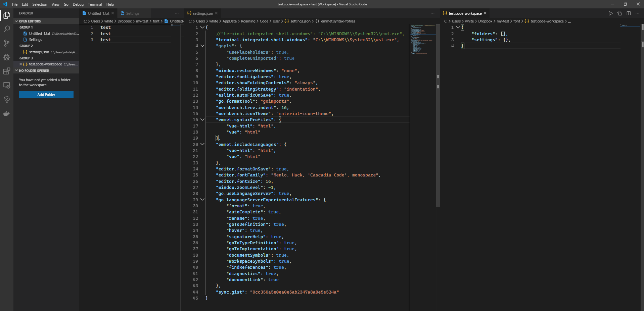Open the Terminal menu
Screen dimensions: 644x311
[x=95, y=4]
